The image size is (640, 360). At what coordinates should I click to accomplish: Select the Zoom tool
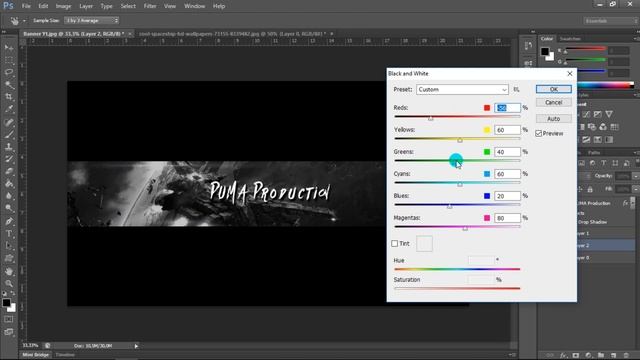point(9,284)
